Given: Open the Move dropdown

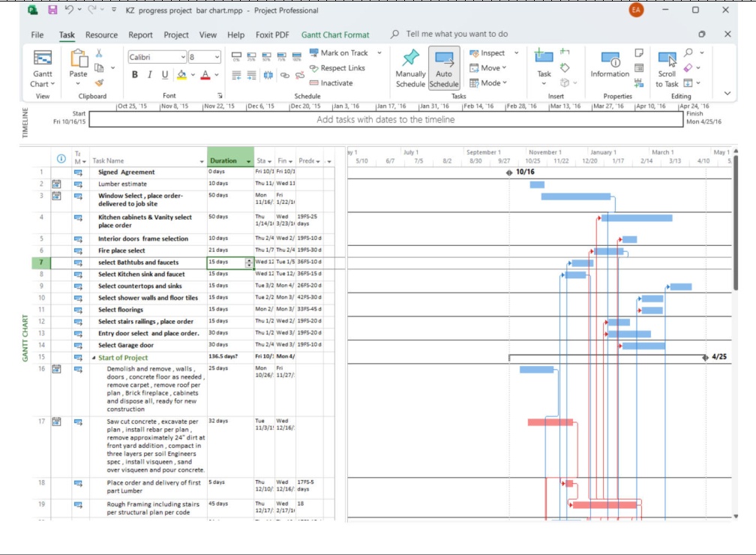Looking at the screenshot, I should tap(488, 67).
